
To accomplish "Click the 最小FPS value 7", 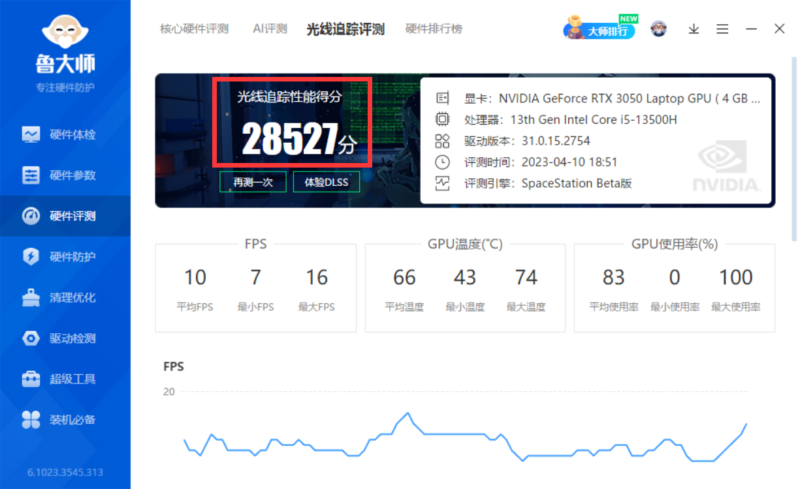I will [256, 278].
